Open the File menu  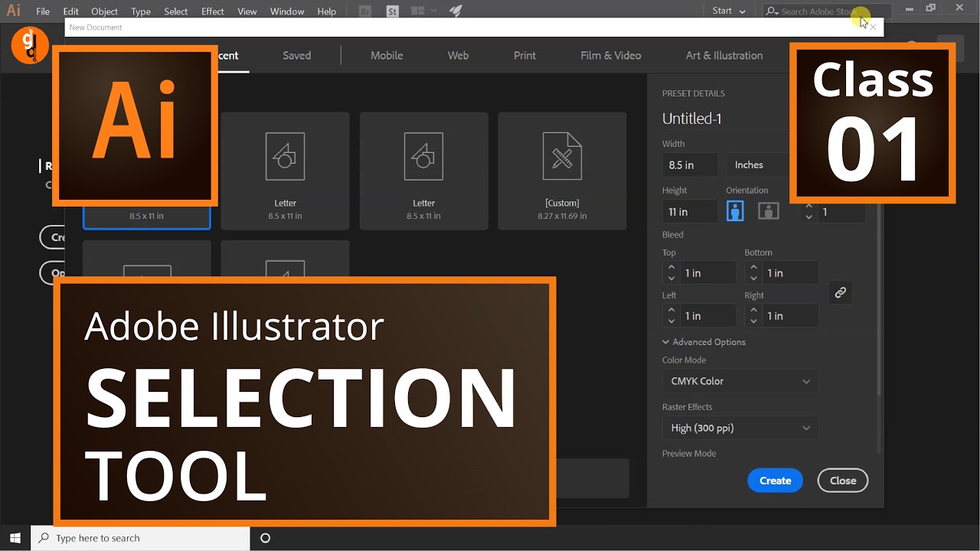(43, 11)
